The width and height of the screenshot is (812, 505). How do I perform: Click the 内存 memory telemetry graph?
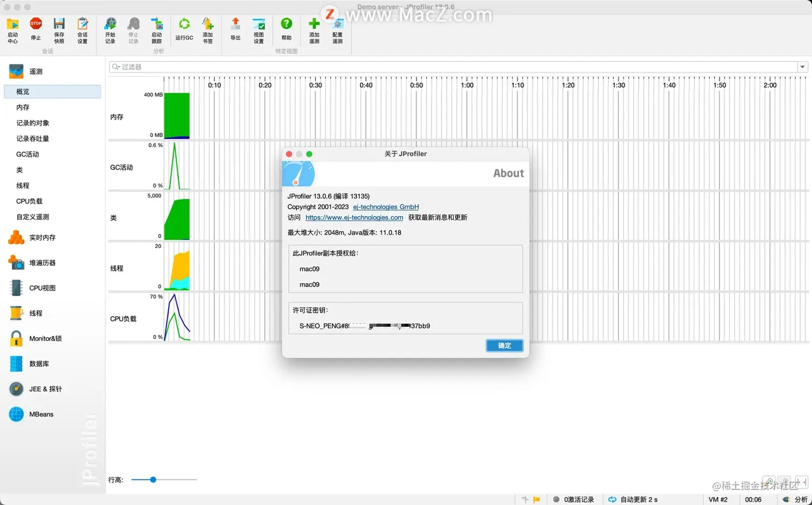pos(177,115)
